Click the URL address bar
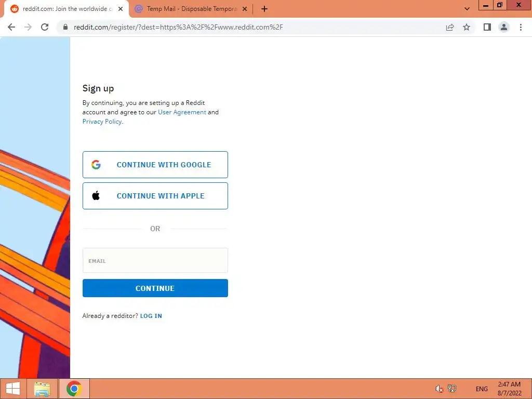532x399 pixels. pos(251,27)
